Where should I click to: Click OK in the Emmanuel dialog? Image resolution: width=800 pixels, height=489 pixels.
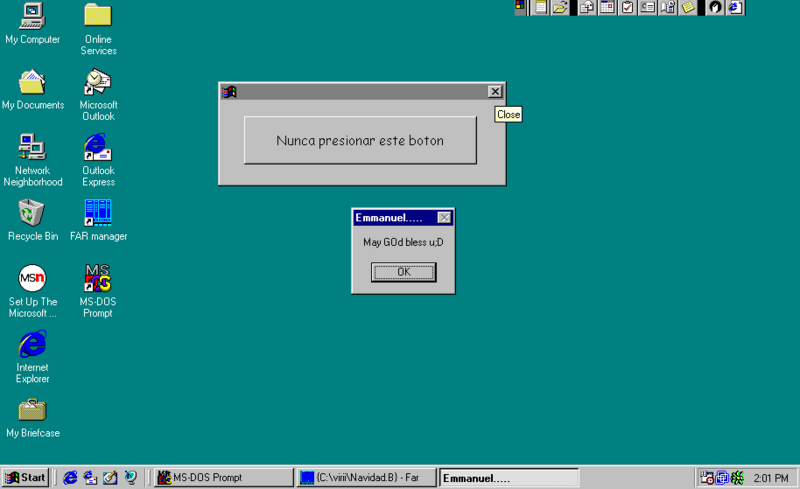[x=403, y=272]
